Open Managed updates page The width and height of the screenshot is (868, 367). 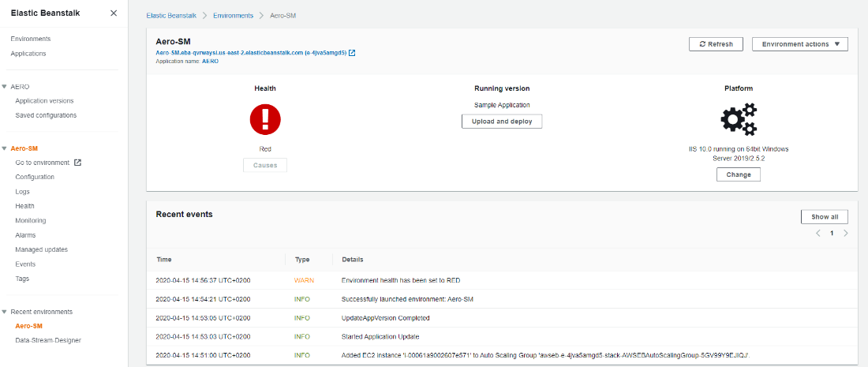pyautogui.click(x=42, y=249)
